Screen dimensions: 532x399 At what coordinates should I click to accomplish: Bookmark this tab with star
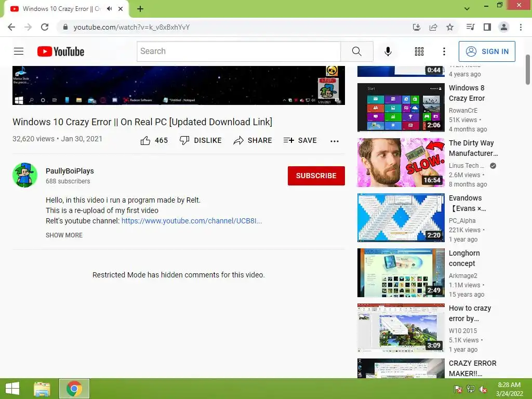tap(450, 27)
